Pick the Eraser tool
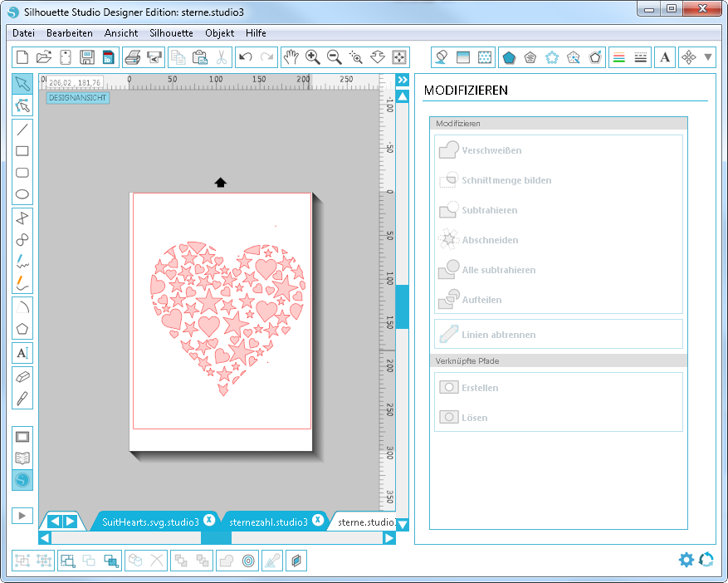Image resolution: width=728 pixels, height=583 pixels. click(x=22, y=375)
